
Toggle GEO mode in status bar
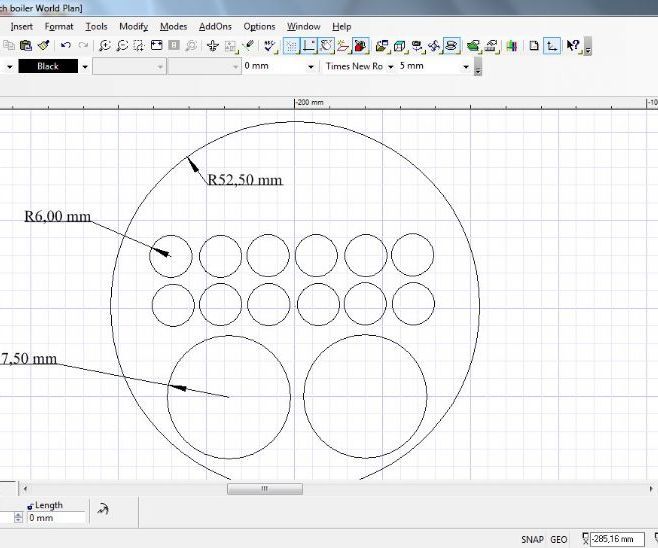[559, 540]
